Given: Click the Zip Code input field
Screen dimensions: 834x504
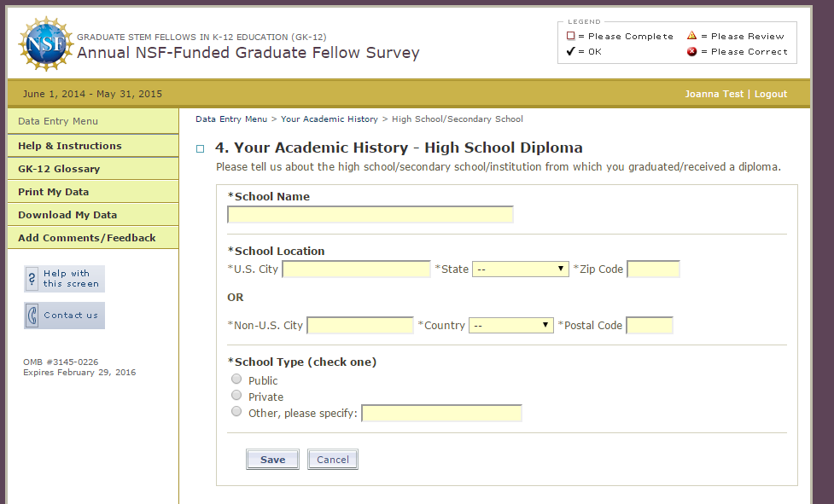Looking at the screenshot, I should coord(653,269).
